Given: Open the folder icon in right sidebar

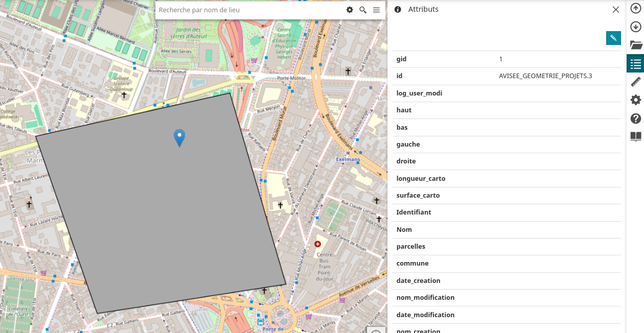Looking at the screenshot, I should pyautogui.click(x=635, y=45).
